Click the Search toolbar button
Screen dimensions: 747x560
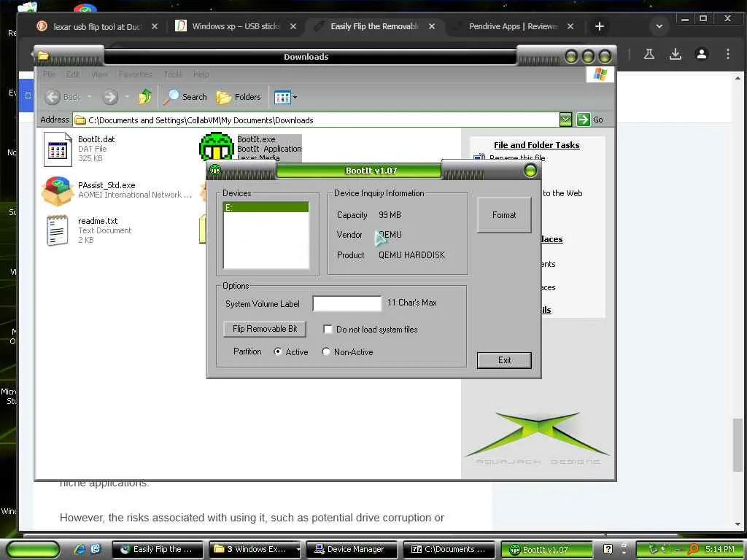[185, 97]
